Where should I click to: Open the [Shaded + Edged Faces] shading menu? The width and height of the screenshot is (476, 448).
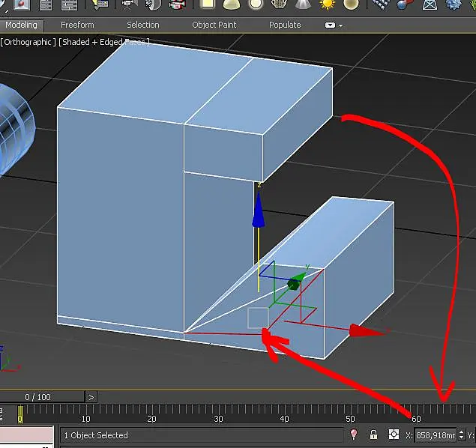103,42
